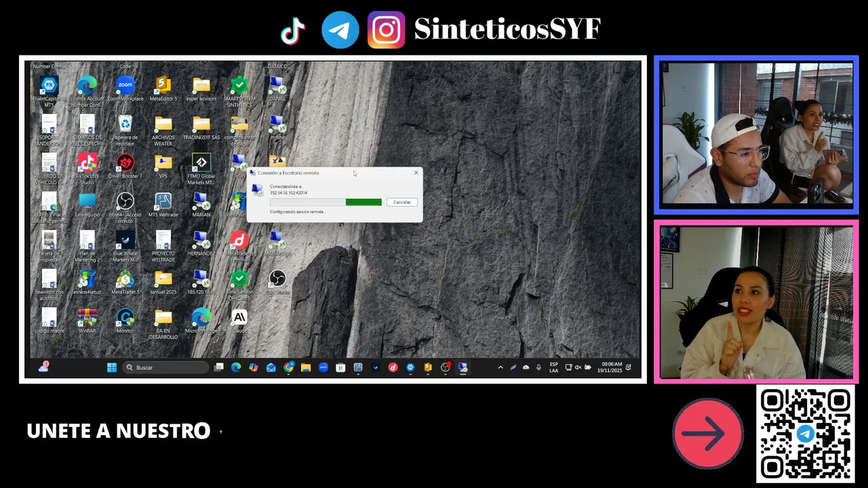Image resolution: width=868 pixels, height=488 pixels.
Task: Click the Configurando sesión remota status text
Action: tap(297, 212)
